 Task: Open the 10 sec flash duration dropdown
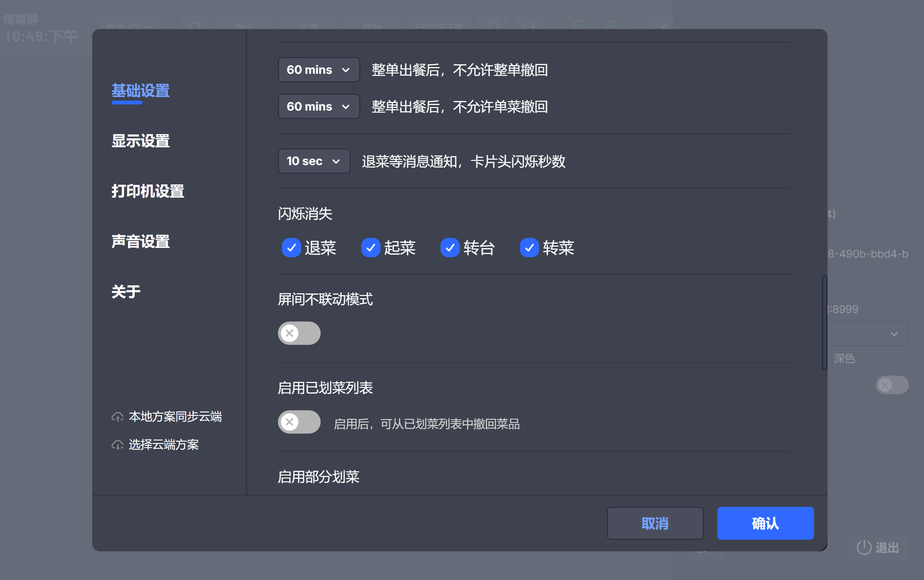314,161
